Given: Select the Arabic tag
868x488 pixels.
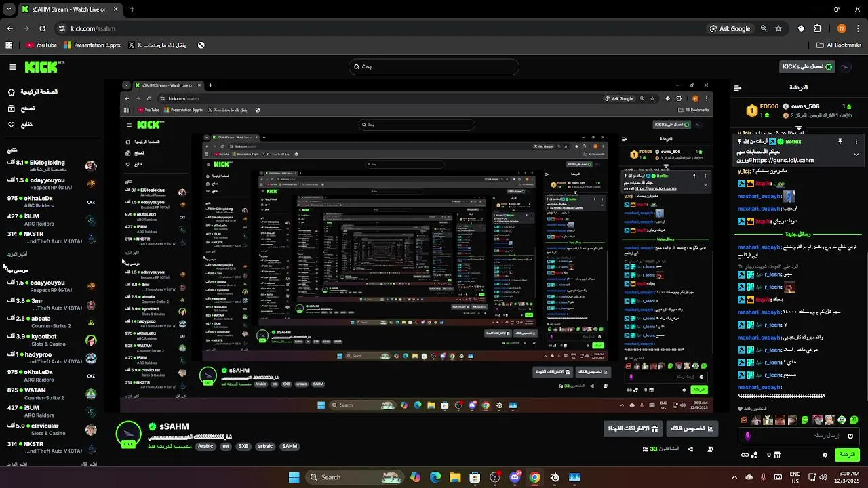Looking at the screenshot, I should click(x=205, y=447).
